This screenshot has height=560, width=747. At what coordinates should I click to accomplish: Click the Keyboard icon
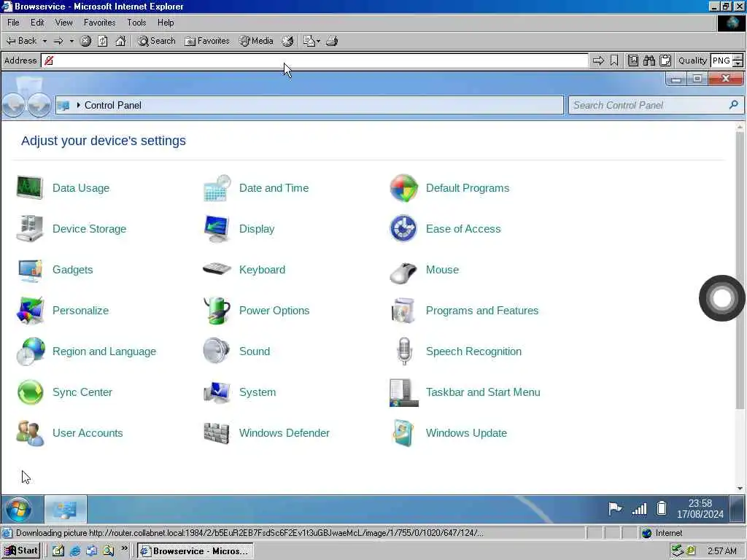(217, 269)
